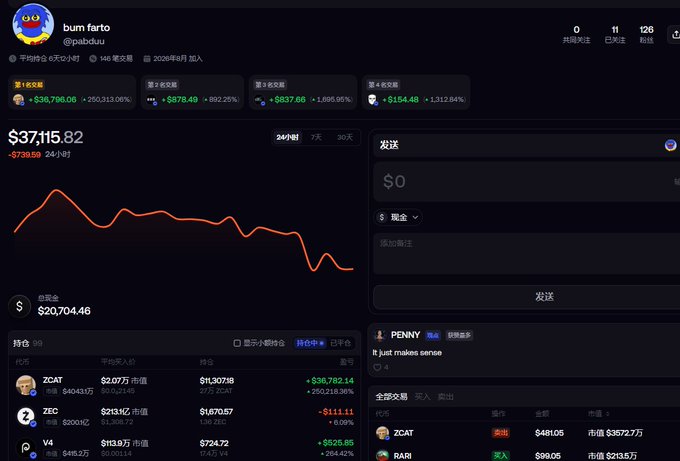This screenshot has width=680, height=461.
Task: Click the icon beside 146 笔交易
Action: (x=93, y=59)
